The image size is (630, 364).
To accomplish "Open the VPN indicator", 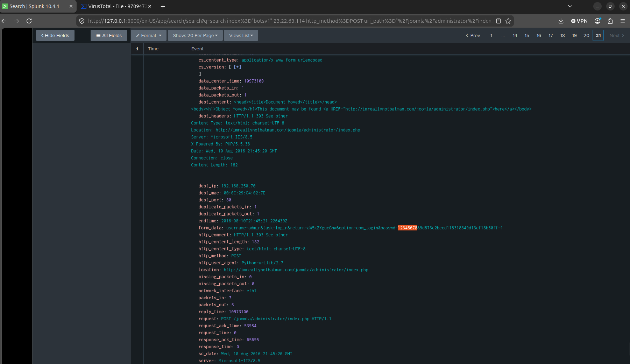I will [x=579, y=21].
